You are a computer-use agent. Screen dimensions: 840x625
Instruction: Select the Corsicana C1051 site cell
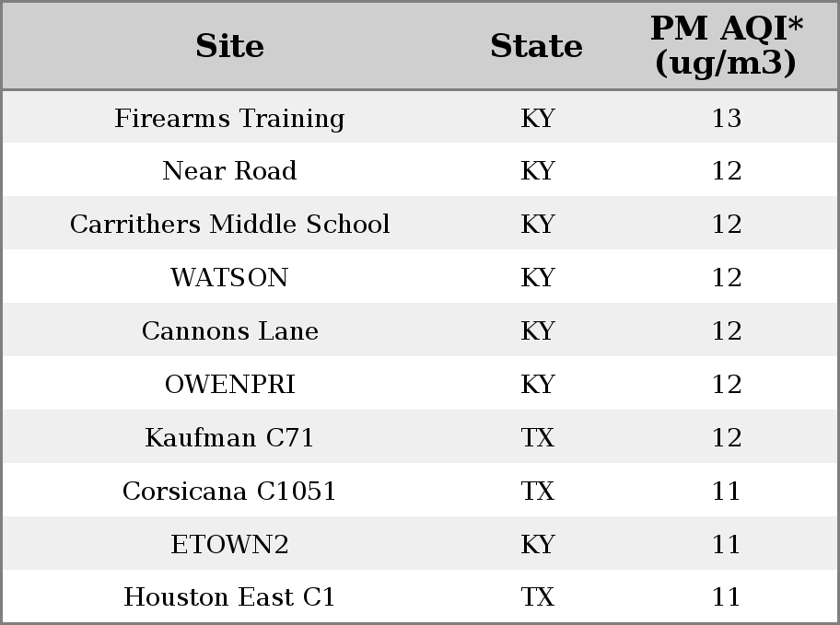pos(229,492)
